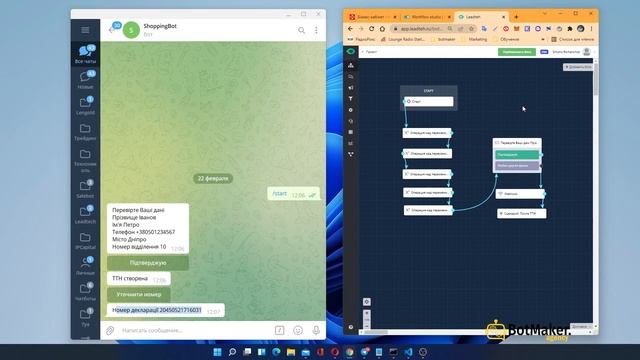Search inside the ShoppingBot chat

[x=301, y=30]
